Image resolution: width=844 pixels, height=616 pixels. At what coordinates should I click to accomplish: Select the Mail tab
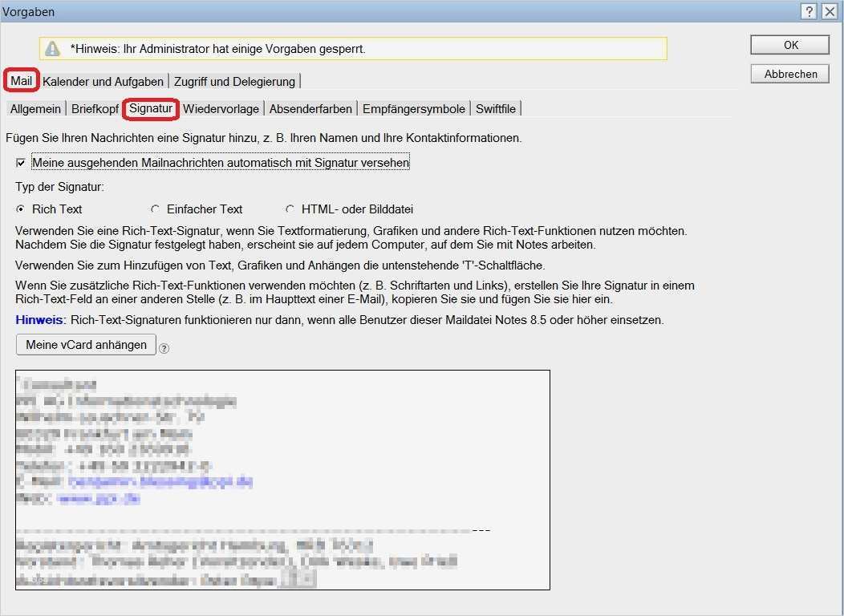[x=21, y=80]
